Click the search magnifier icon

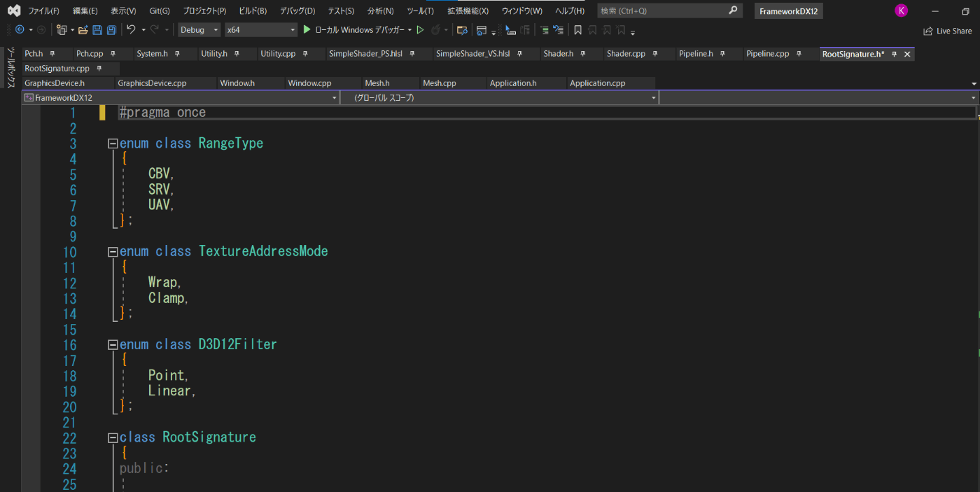click(733, 10)
